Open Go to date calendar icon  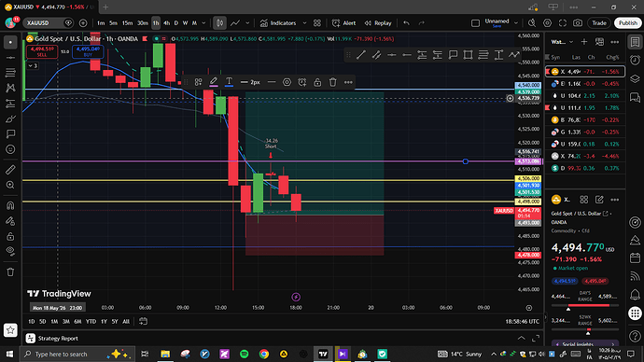point(143,321)
